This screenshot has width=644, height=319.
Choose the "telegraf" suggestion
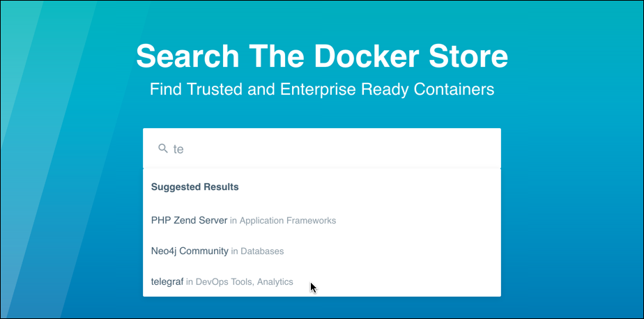click(167, 281)
